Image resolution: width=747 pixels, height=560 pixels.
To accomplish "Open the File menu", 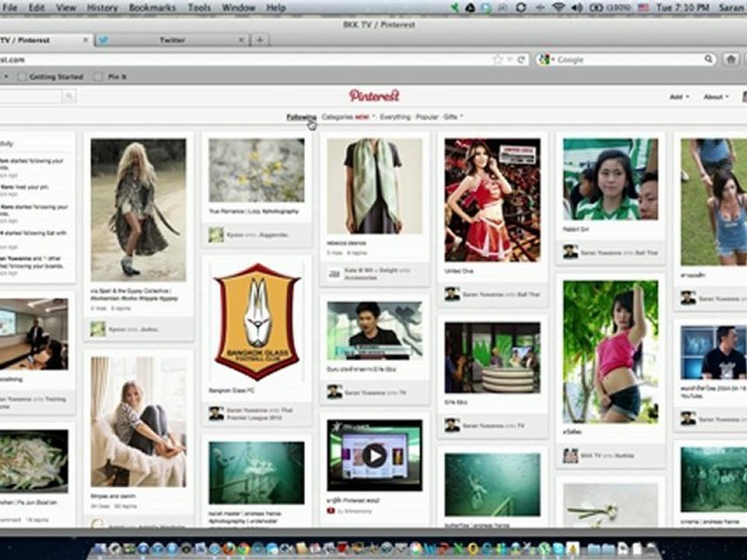I will 9,8.
